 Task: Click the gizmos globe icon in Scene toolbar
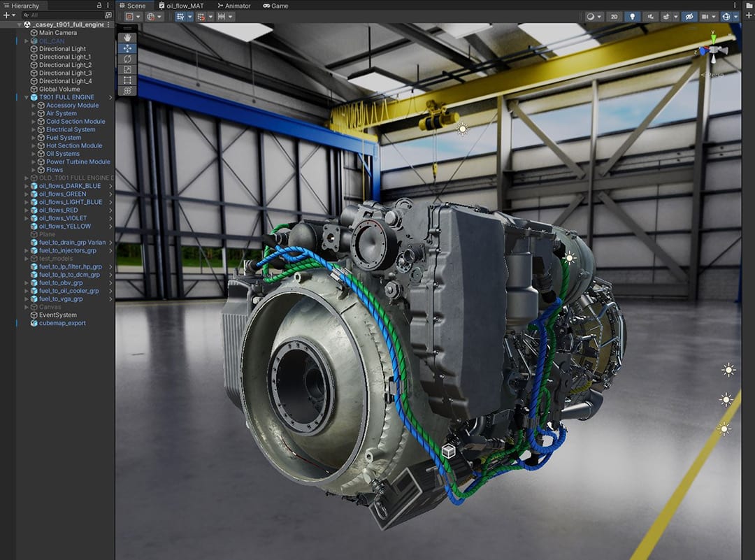pyautogui.click(x=726, y=16)
